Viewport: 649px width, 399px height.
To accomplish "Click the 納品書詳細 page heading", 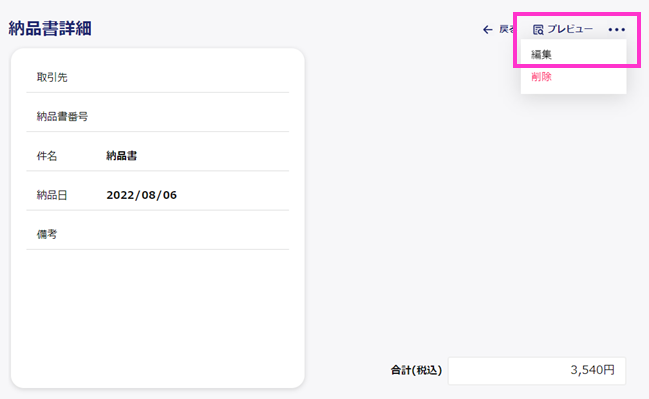I will (50, 29).
